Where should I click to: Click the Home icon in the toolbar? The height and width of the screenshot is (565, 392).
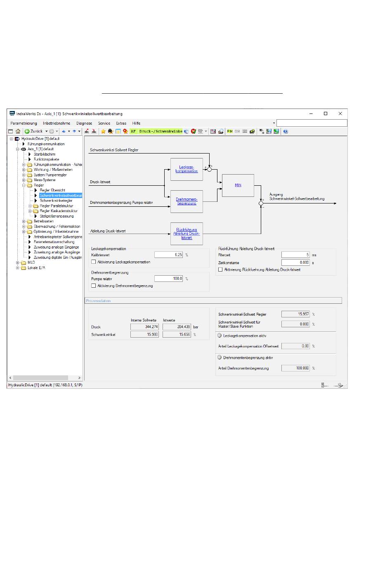point(18,131)
